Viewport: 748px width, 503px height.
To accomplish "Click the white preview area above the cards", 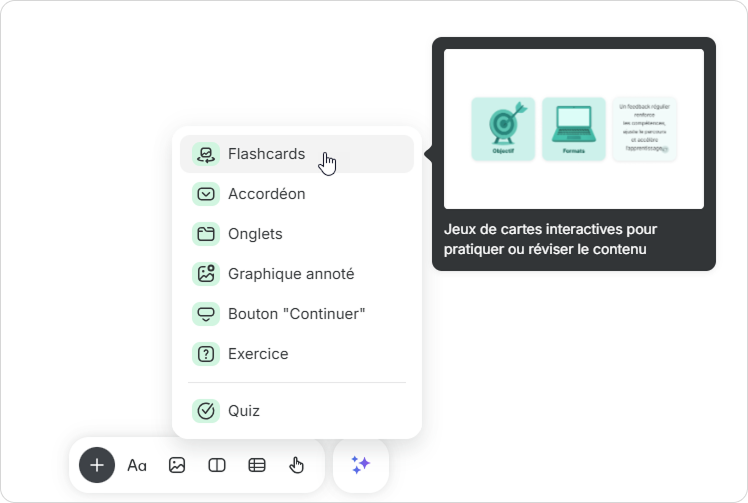I will click(573, 70).
